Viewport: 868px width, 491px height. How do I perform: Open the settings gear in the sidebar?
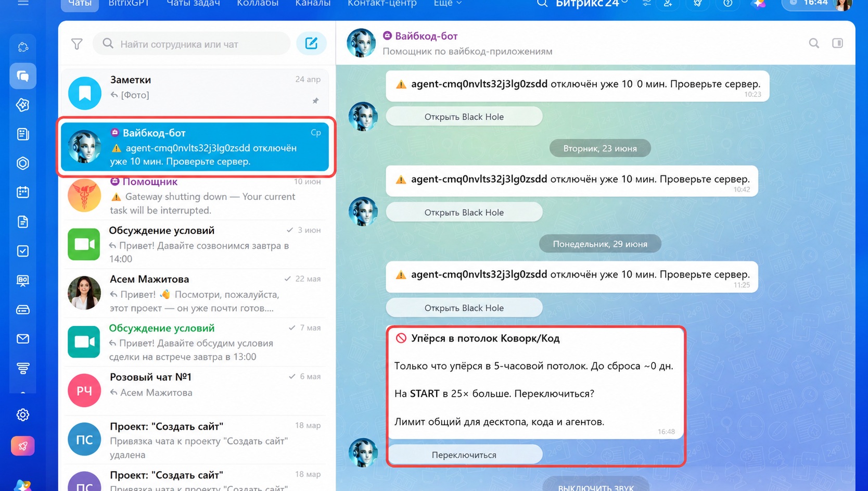coord(23,415)
